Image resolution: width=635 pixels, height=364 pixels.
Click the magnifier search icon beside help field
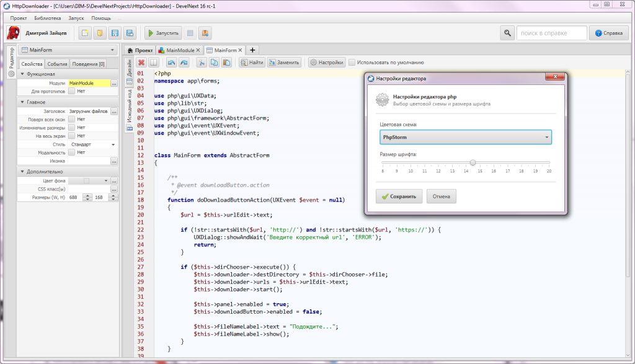tap(507, 33)
